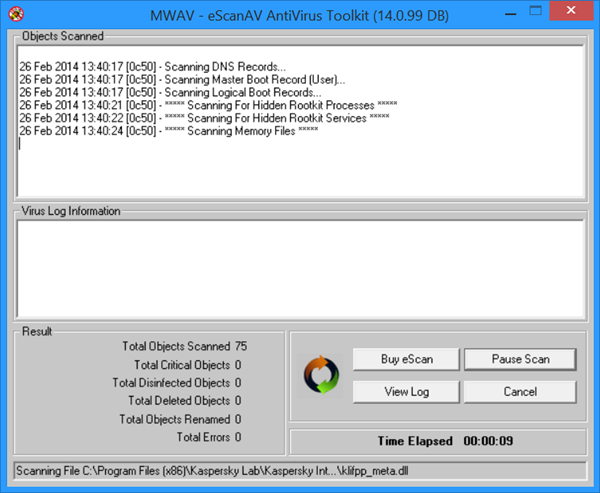The image size is (600, 493).
Task: Click the Virus Log Information group label
Action: 71,211
